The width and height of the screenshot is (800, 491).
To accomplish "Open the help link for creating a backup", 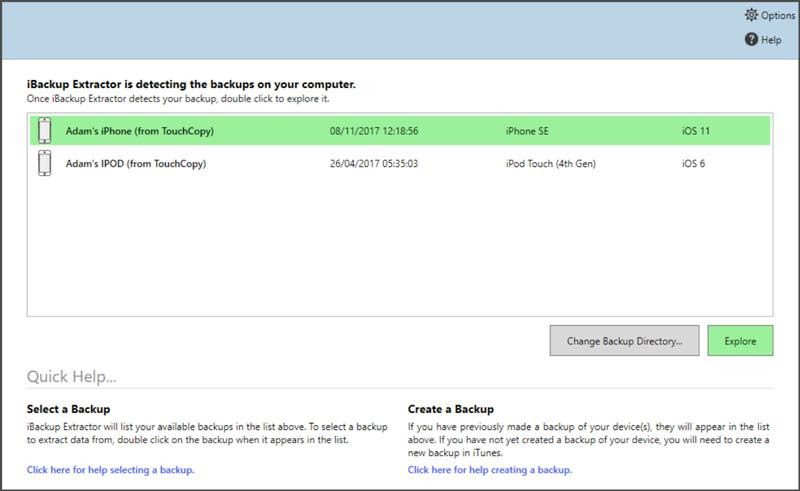I will (490, 470).
